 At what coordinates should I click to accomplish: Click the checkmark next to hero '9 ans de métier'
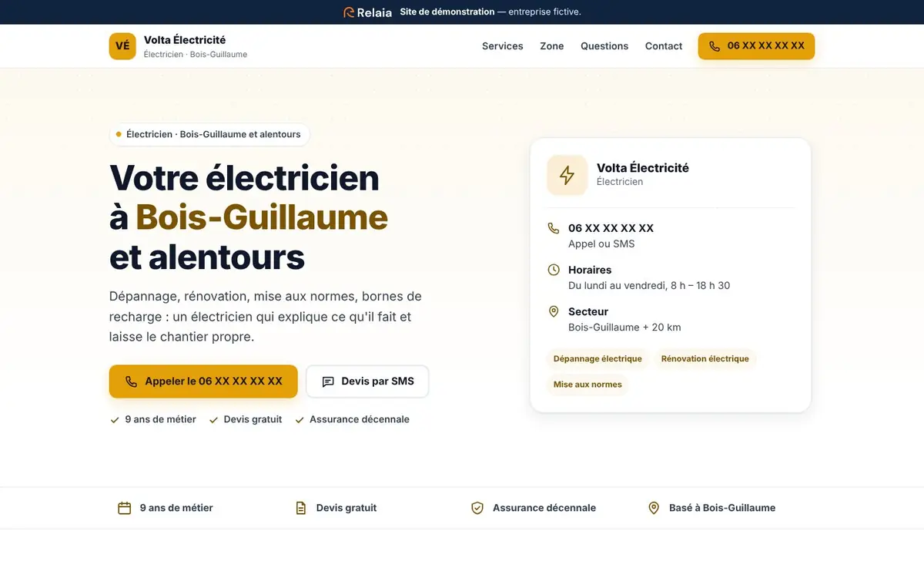tap(114, 420)
